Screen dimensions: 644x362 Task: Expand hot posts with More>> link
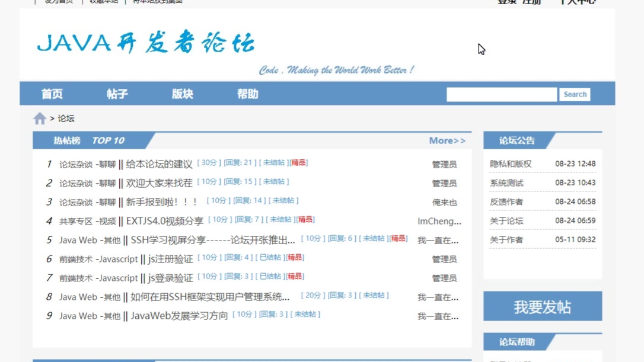[x=447, y=140]
